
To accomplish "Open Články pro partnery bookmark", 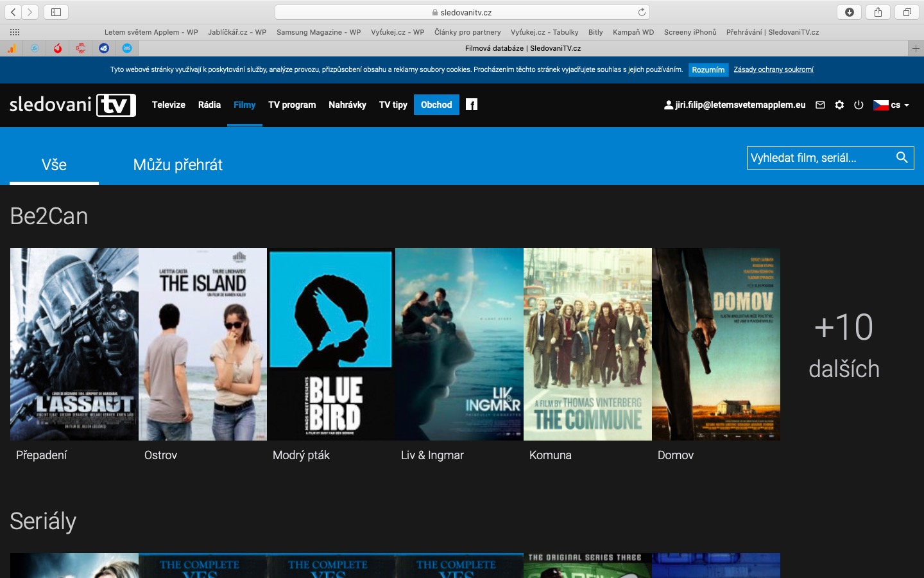I will tap(468, 32).
